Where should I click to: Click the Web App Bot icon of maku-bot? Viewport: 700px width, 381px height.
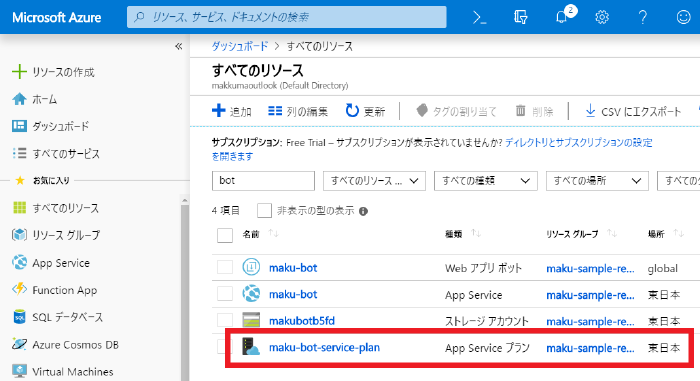coord(251,268)
